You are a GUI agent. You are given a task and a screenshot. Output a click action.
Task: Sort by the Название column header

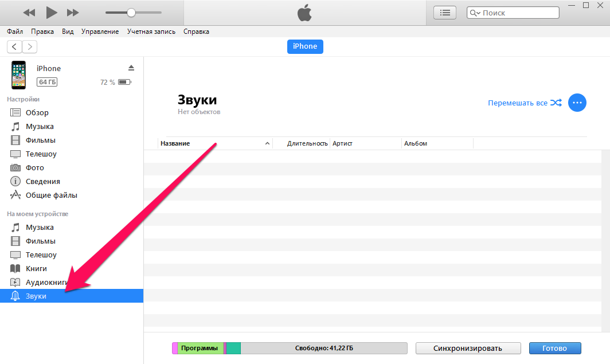[x=216, y=143]
